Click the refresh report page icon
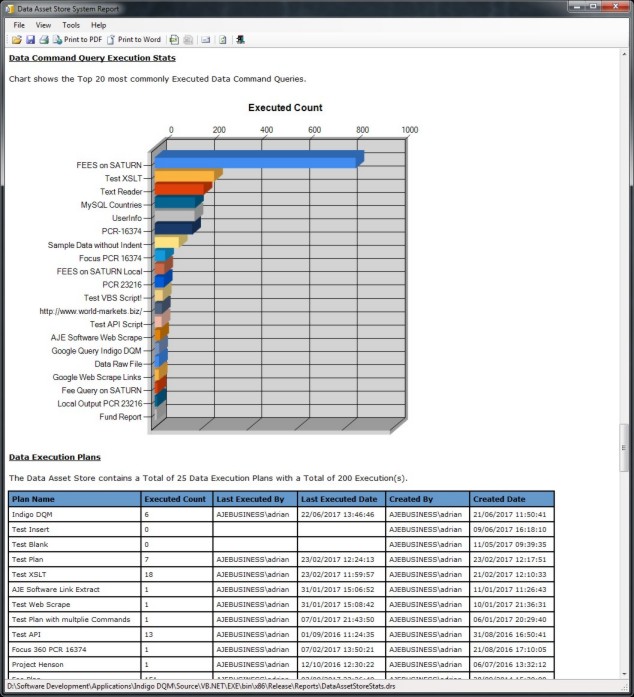The image size is (634, 697). (223, 40)
